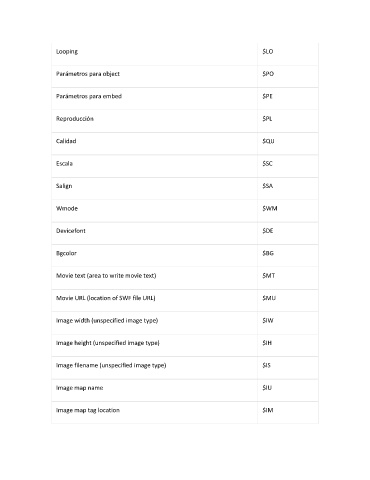Click the Escala row label
This screenshot has width=370, height=480.
[x=64, y=163]
